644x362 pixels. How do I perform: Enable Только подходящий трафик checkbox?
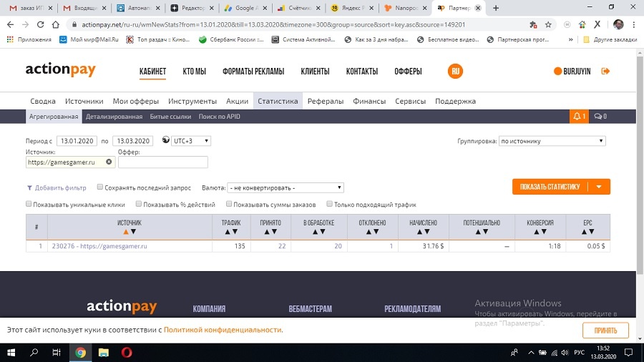tap(329, 204)
